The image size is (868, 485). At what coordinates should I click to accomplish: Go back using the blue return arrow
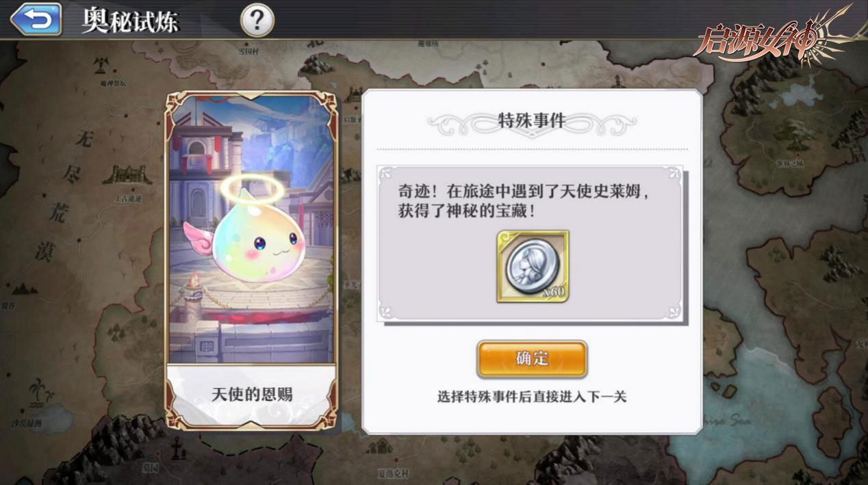click(36, 19)
